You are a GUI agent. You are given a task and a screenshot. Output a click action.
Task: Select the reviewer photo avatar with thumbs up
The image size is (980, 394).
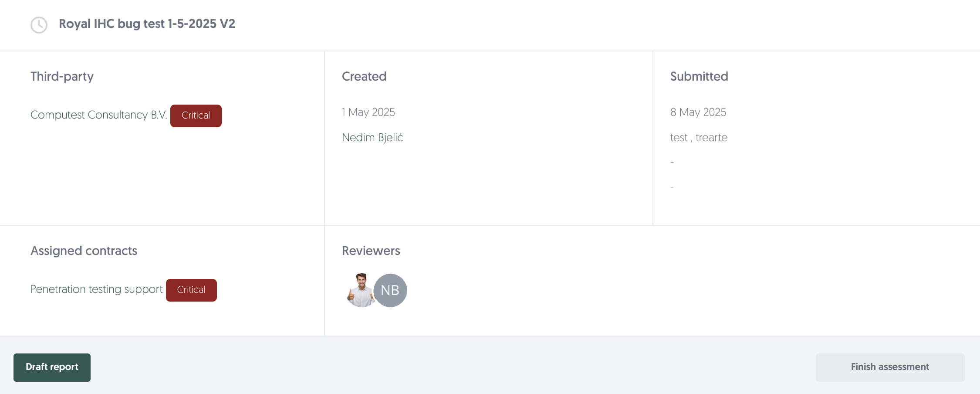click(360, 290)
